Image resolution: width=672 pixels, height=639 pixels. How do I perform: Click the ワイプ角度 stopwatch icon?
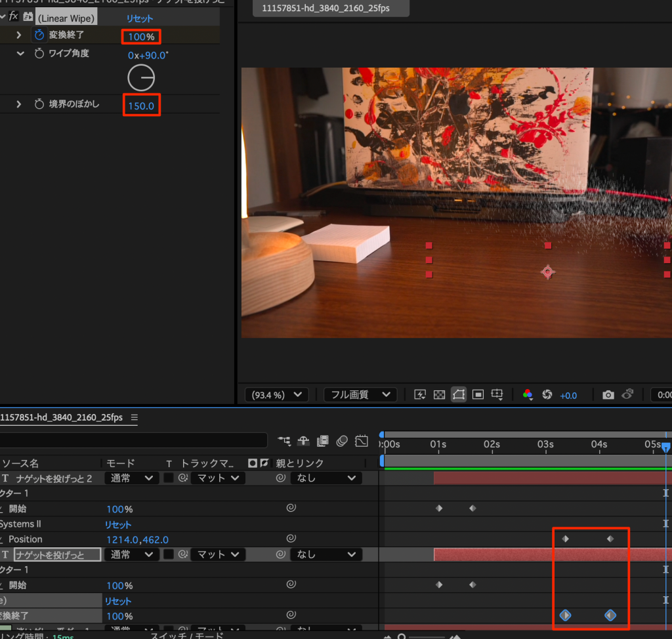pyautogui.click(x=39, y=54)
